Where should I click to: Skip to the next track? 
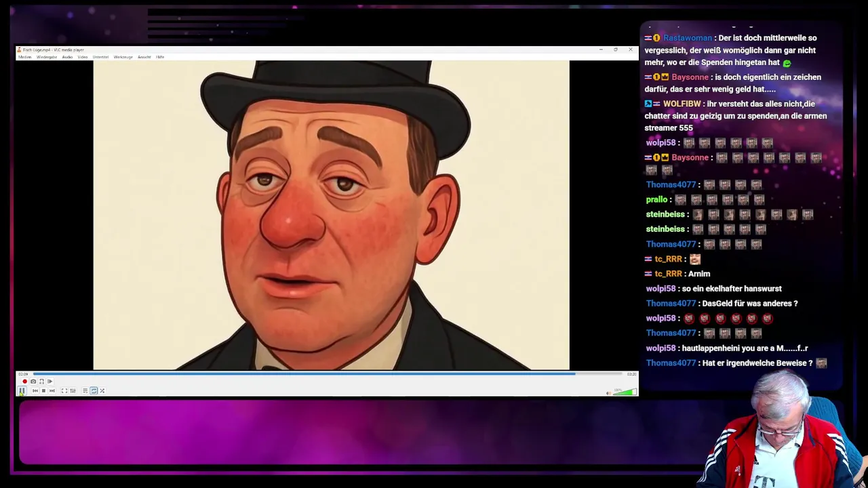[52, 390]
